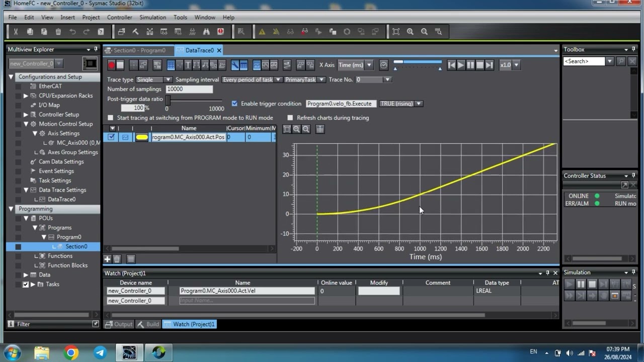Collapse Configurations and Setup section
The height and width of the screenshot is (362, 644).
11,77
